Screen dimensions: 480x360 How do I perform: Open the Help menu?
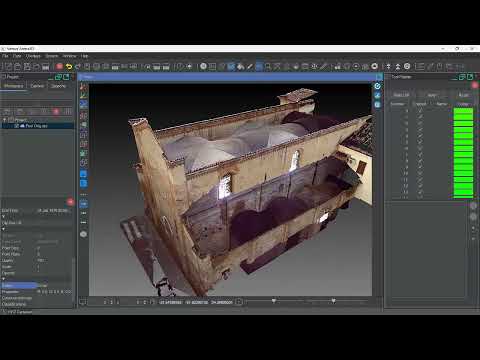pyautogui.click(x=84, y=56)
